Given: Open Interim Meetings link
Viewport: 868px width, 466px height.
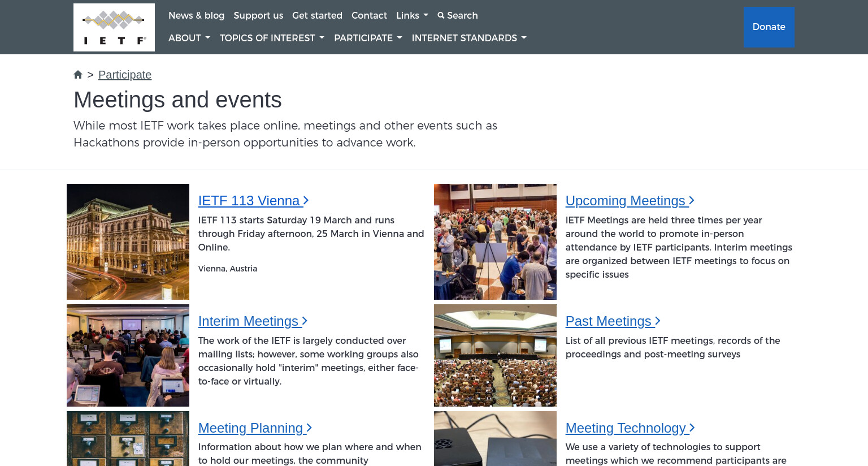Looking at the screenshot, I should [x=253, y=321].
